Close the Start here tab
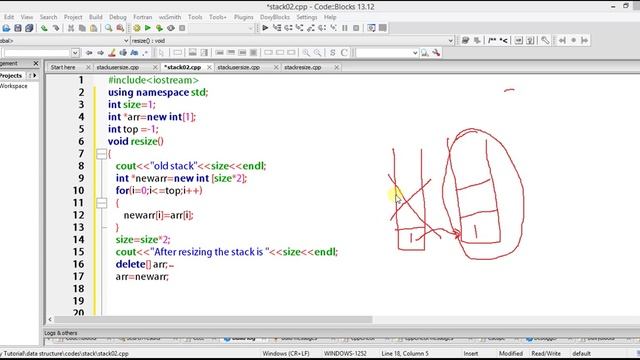640x360 pixels. (88, 67)
